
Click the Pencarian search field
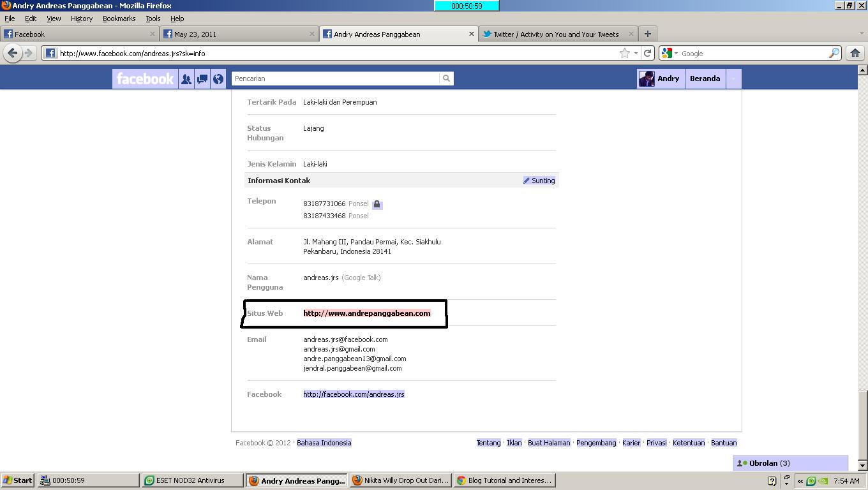[335, 78]
